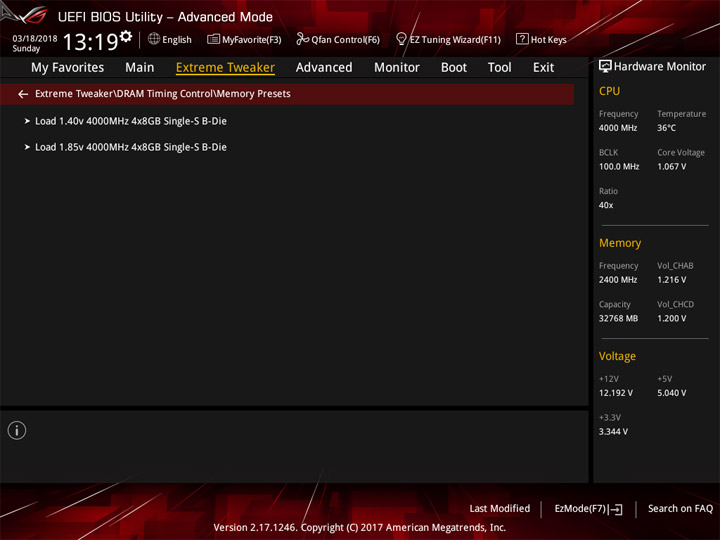Open MyFavorite(F3) list icon
Viewport: 720px width, 540px height.
pyautogui.click(x=213, y=39)
